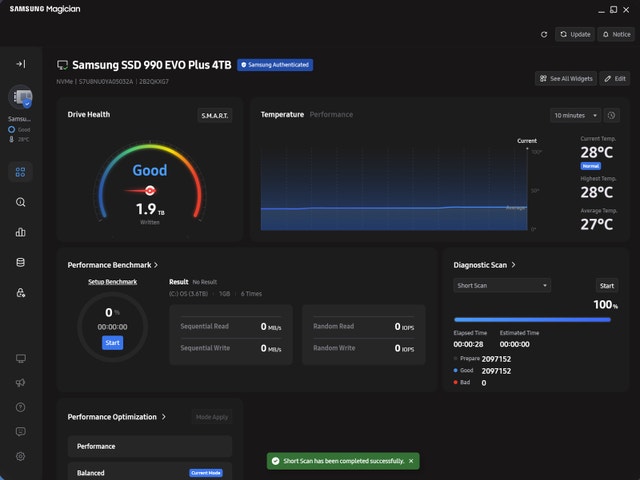Open the Short Scan type dropdown

502,286
